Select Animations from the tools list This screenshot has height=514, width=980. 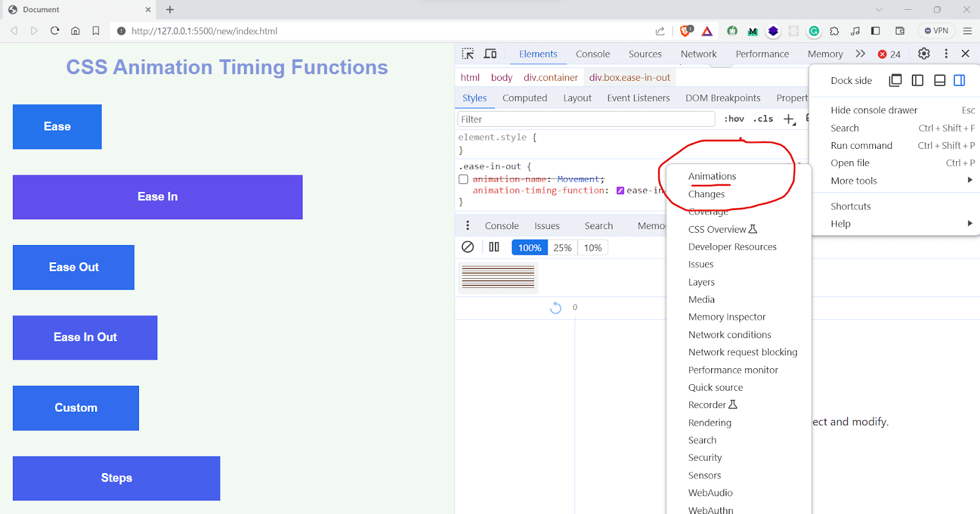point(712,176)
